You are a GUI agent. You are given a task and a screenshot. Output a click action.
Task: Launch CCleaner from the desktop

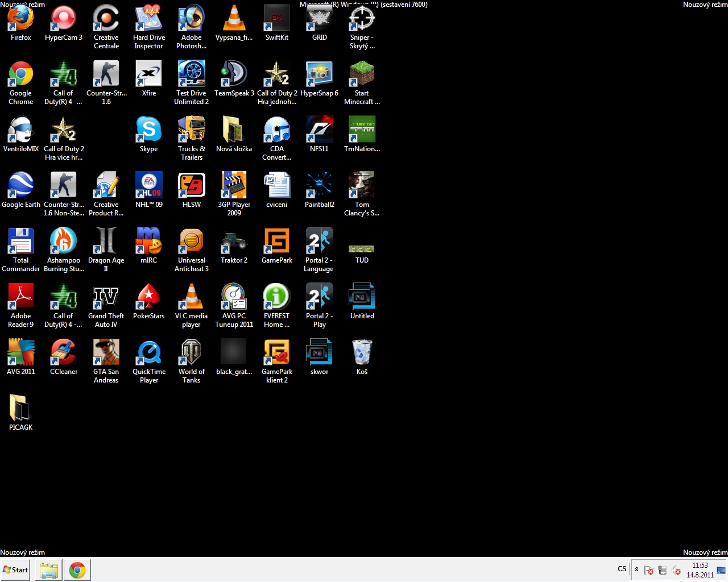[x=64, y=357]
